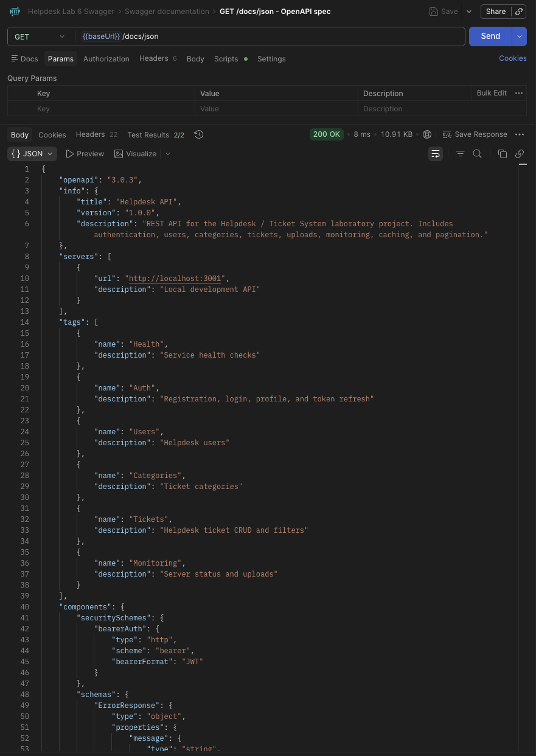Click Save Response

(x=475, y=134)
